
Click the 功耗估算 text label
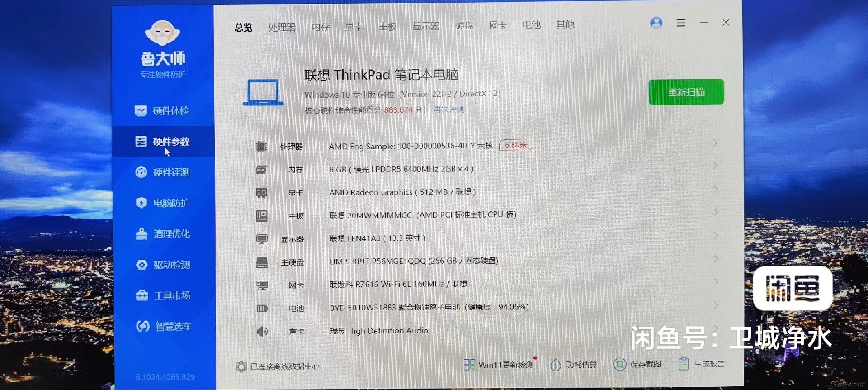click(x=581, y=365)
